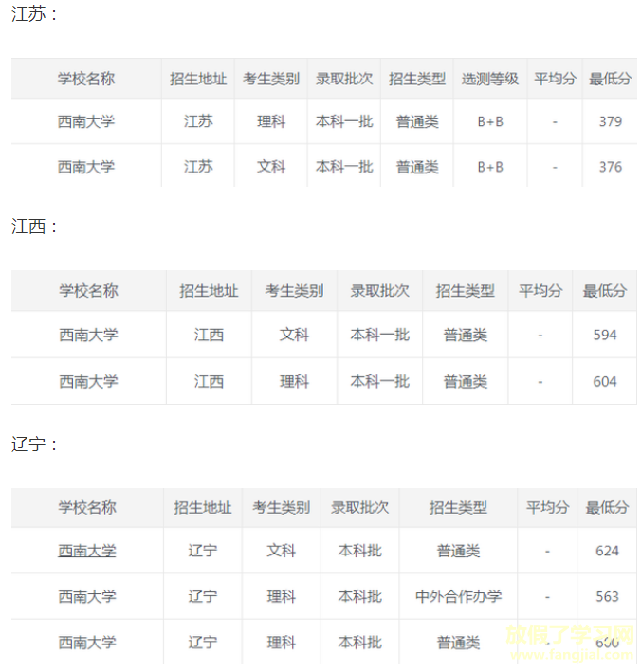Select the minimum score 594 cell
The image size is (641, 672).
tap(605, 335)
